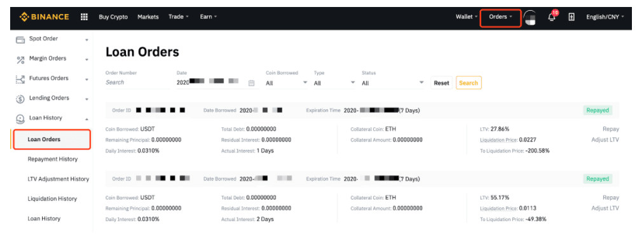Open the Orders dropdown menu
The height and width of the screenshot is (239, 644).
501,17
